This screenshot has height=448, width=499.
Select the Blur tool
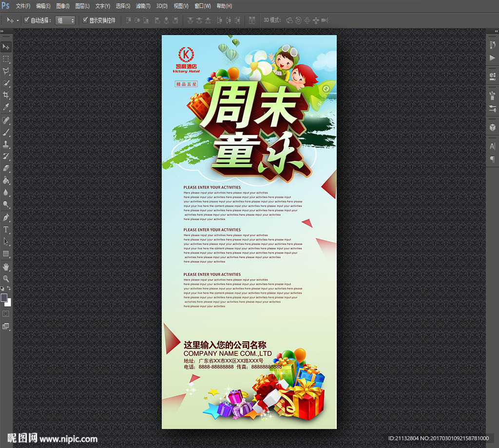tap(6, 193)
